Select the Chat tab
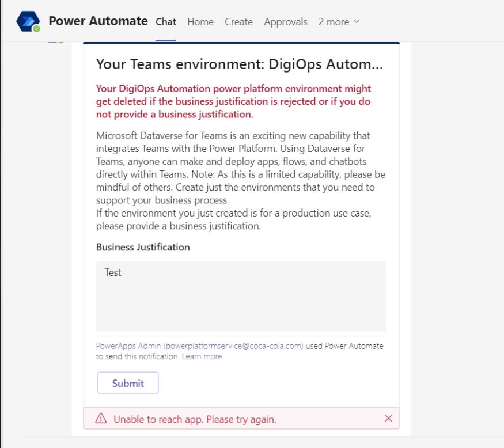 (x=165, y=22)
